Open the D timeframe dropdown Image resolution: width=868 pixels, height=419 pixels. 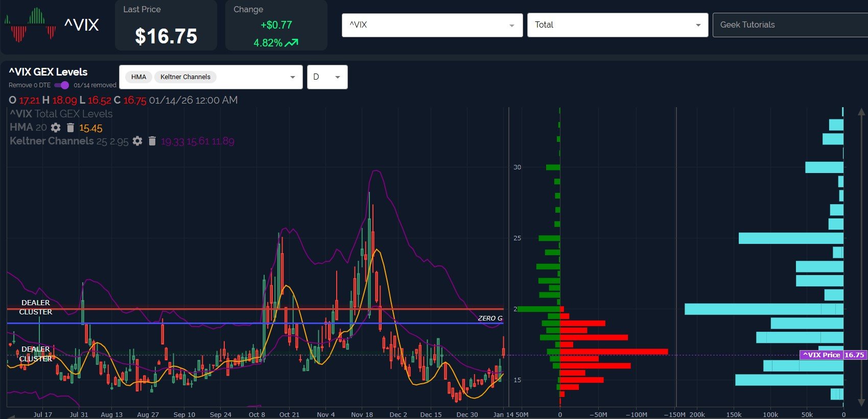click(x=327, y=77)
